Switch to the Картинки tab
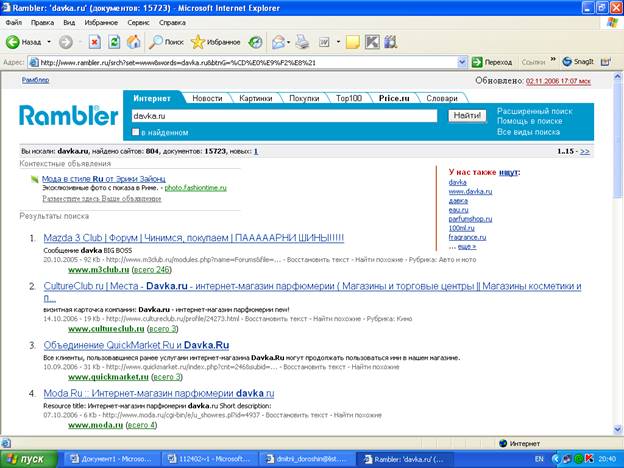This screenshot has width=624, height=468. 255,98
